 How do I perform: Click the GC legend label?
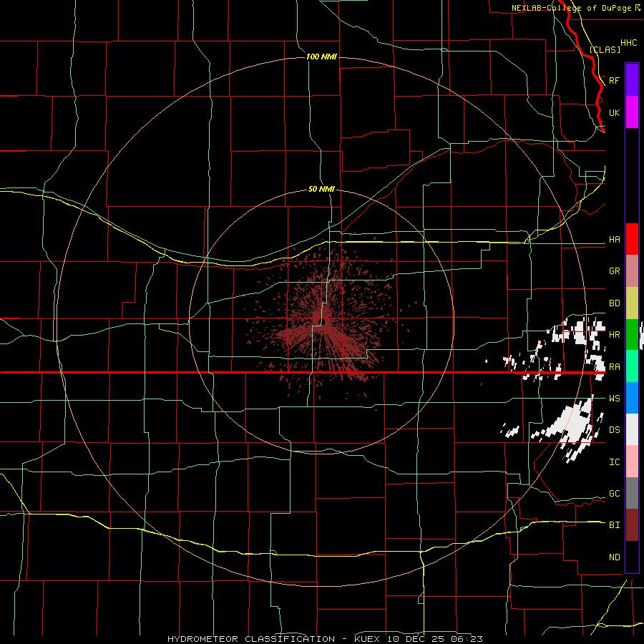click(614, 494)
